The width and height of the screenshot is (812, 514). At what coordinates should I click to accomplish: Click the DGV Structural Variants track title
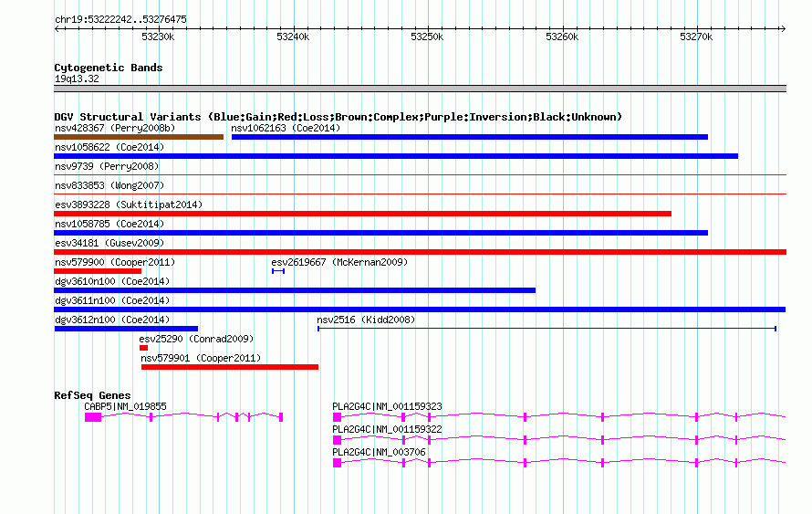click(x=338, y=117)
